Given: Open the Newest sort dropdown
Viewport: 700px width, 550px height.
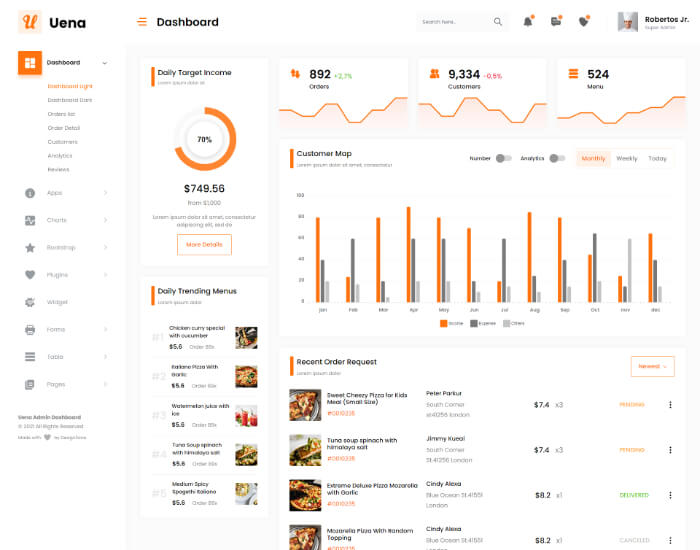Looking at the screenshot, I should click(x=652, y=366).
